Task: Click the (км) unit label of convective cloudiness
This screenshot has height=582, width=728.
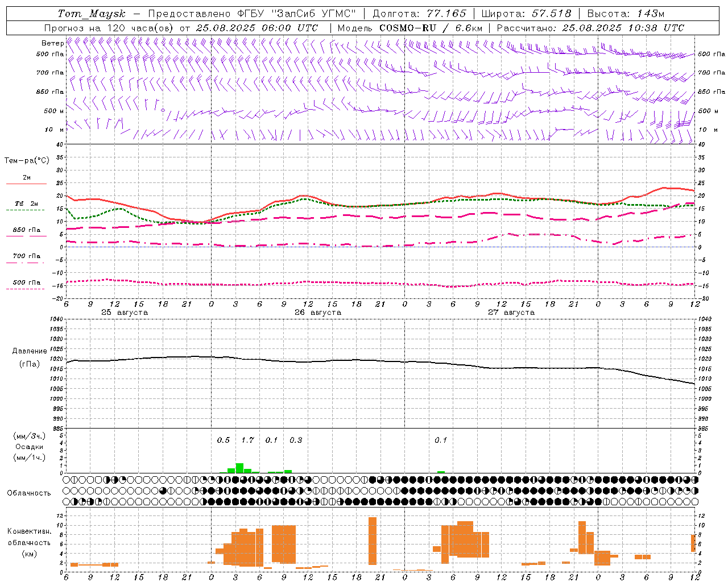Action: [x=30, y=554]
